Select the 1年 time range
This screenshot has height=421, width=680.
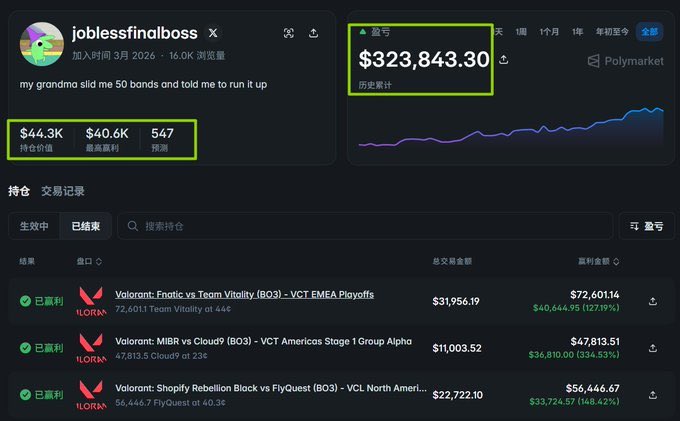[x=577, y=32]
